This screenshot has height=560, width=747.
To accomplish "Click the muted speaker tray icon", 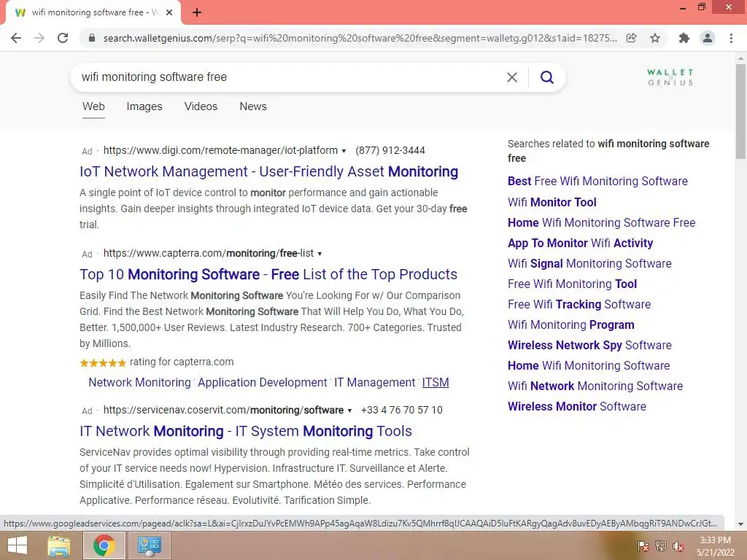I will [x=678, y=546].
